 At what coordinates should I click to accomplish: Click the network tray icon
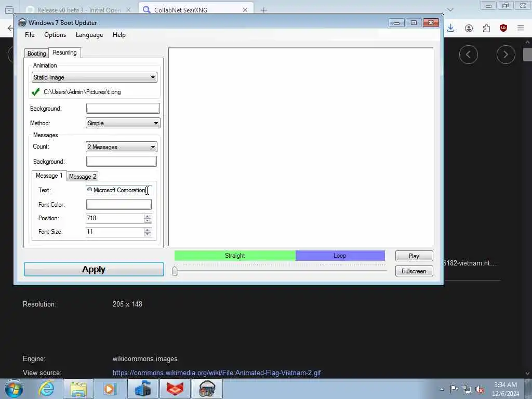tap(467, 389)
